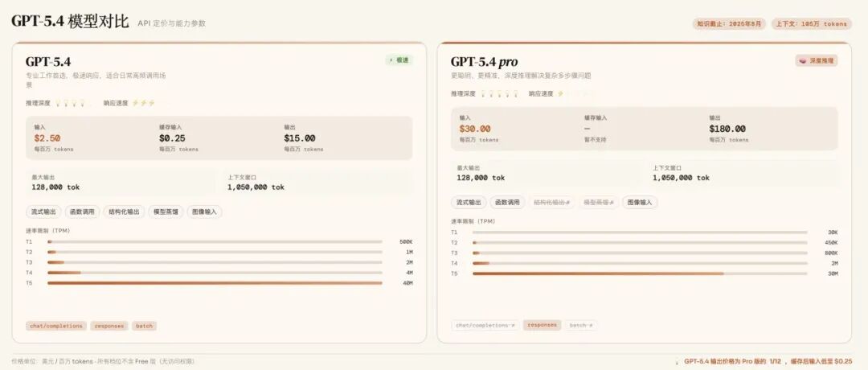Click the 上下文:105万 tokens badge in the header
The height and width of the screenshot is (370, 868).
pos(812,24)
